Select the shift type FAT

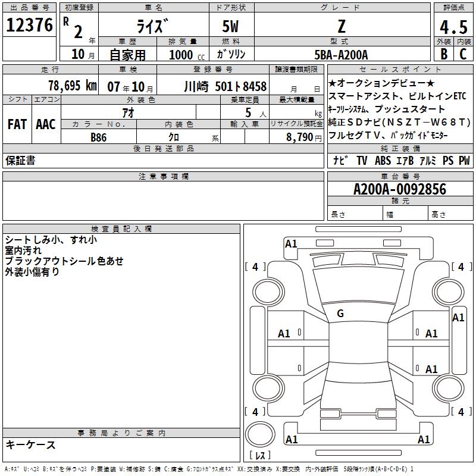pos(17,124)
